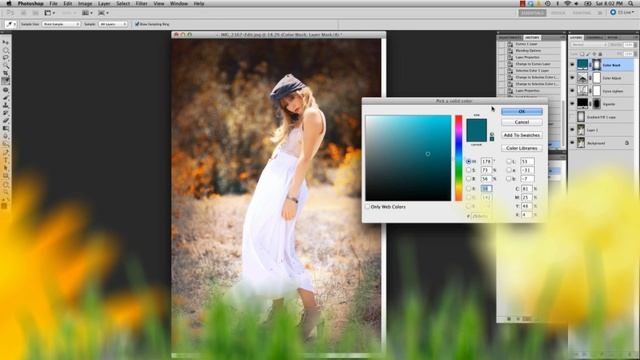Select the Eyedropper tool in toolbox
640x360 pixels.
click(x=6, y=81)
